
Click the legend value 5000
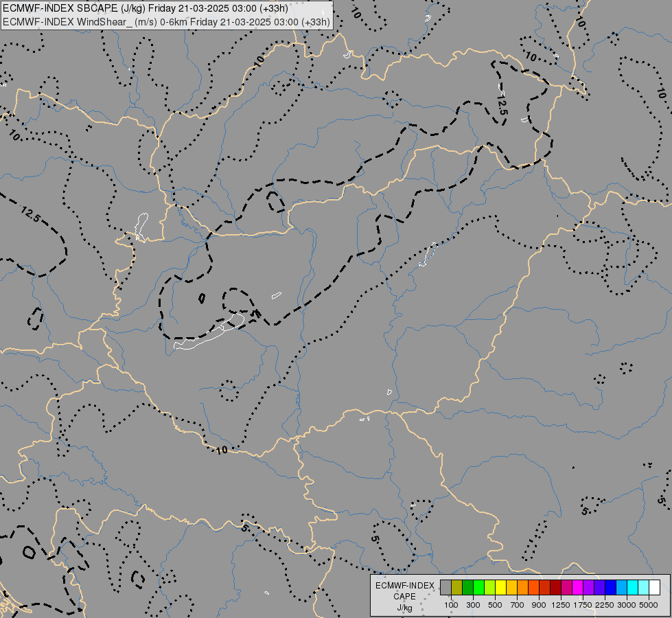[649, 605]
